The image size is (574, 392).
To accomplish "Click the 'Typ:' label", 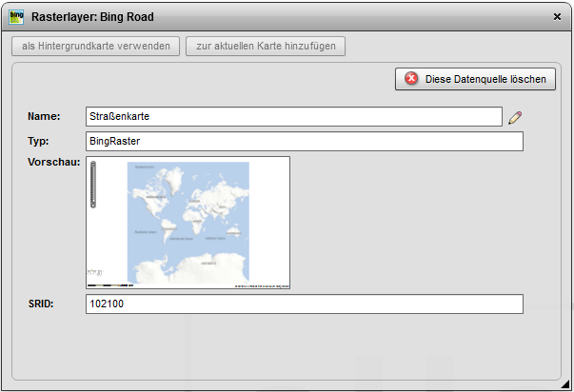I will click(38, 141).
